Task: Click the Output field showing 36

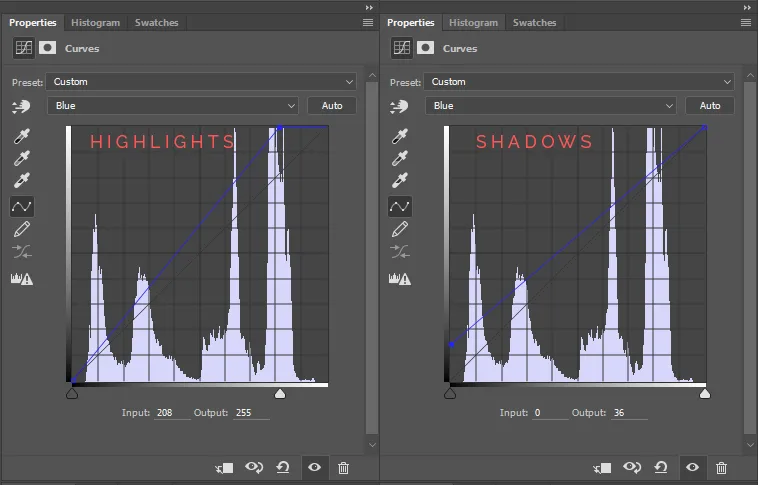Action: click(629, 412)
